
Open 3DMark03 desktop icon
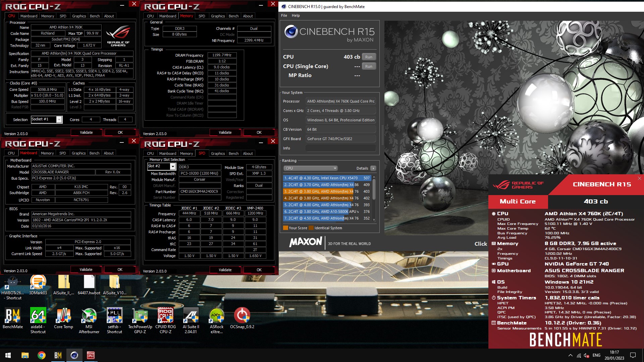point(38,285)
